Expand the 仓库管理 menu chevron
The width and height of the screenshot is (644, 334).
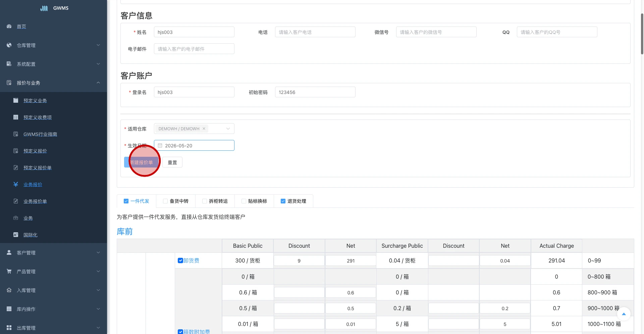click(x=98, y=45)
